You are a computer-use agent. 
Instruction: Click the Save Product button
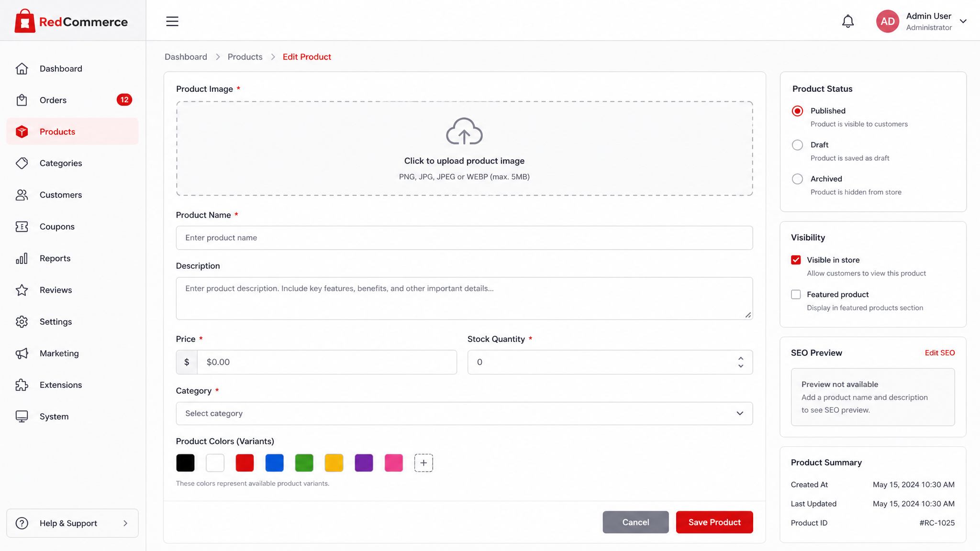coord(714,522)
